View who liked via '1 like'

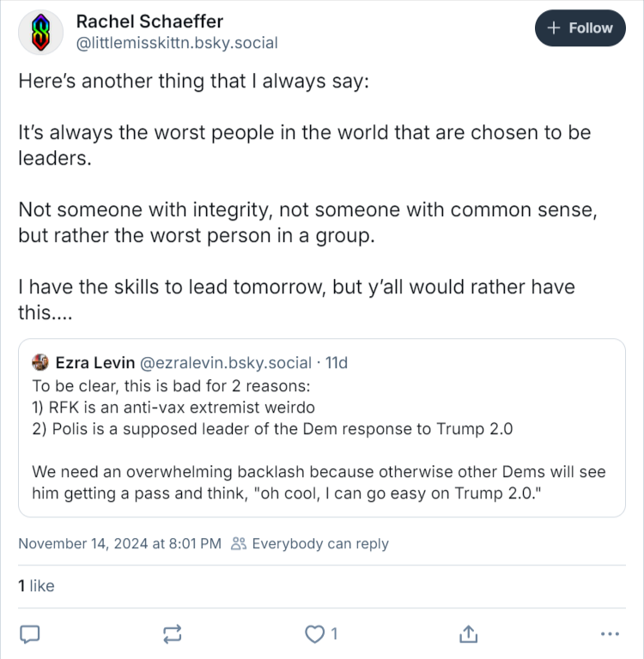click(x=36, y=586)
